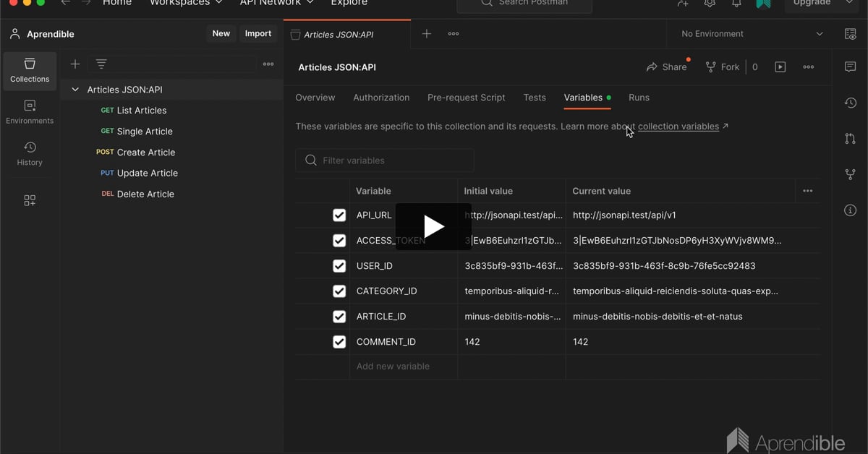Open the API Network dropdown menu
The image size is (868, 454).
[277, 3]
